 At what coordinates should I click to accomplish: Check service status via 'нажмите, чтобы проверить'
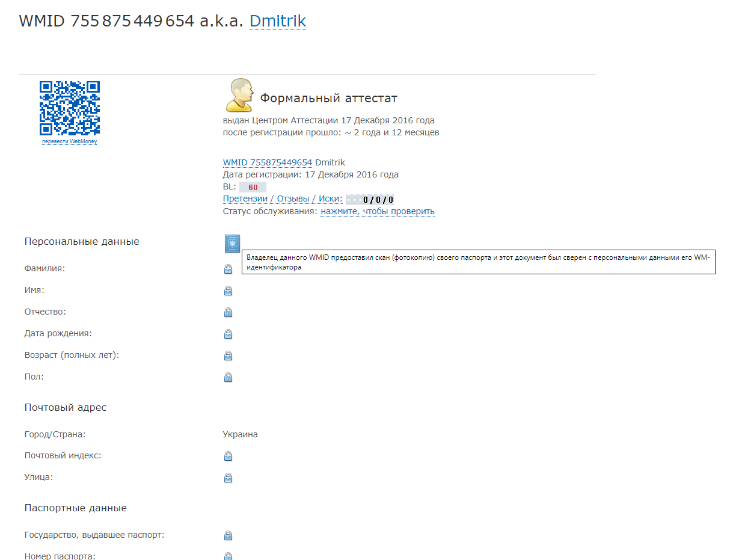pos(378,211)
